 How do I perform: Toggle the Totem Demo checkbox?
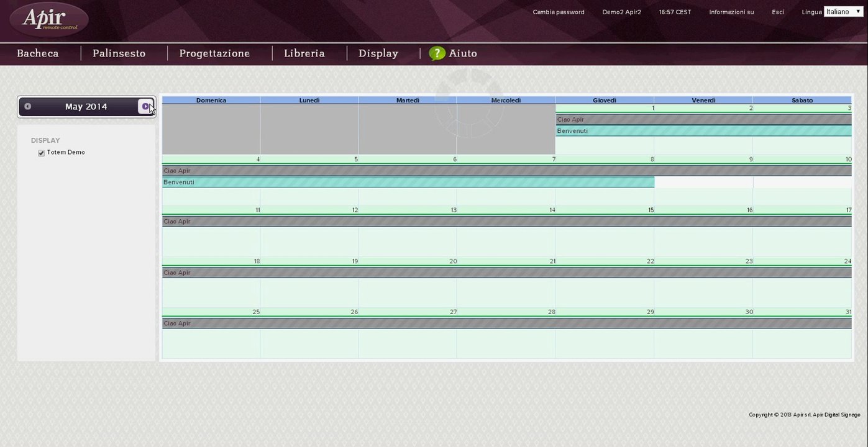pos(42,153)
